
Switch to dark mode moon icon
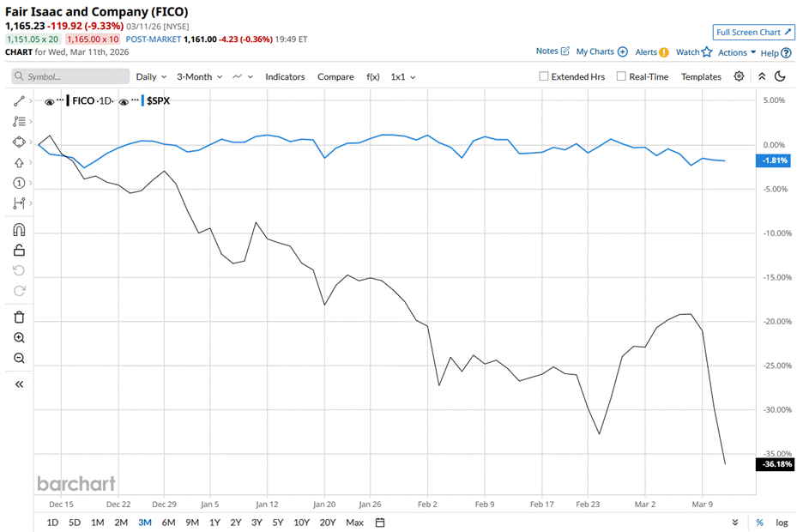click(780, 76)
